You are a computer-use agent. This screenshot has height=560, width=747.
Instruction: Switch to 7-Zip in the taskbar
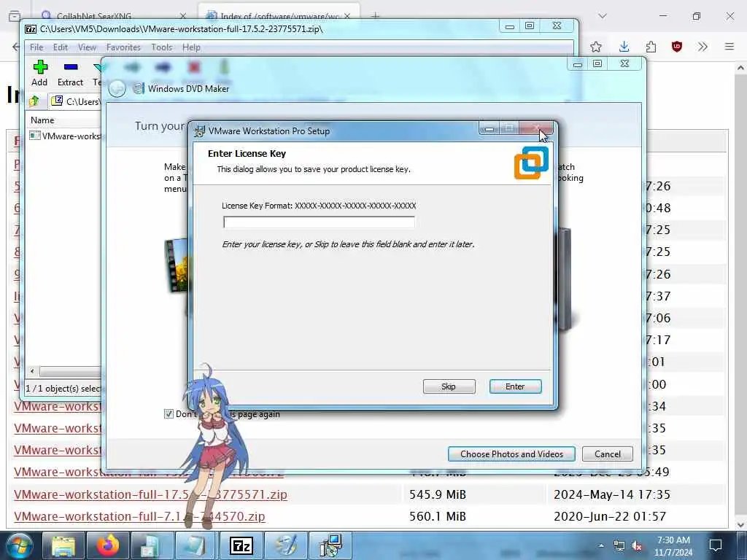point(241,545)
